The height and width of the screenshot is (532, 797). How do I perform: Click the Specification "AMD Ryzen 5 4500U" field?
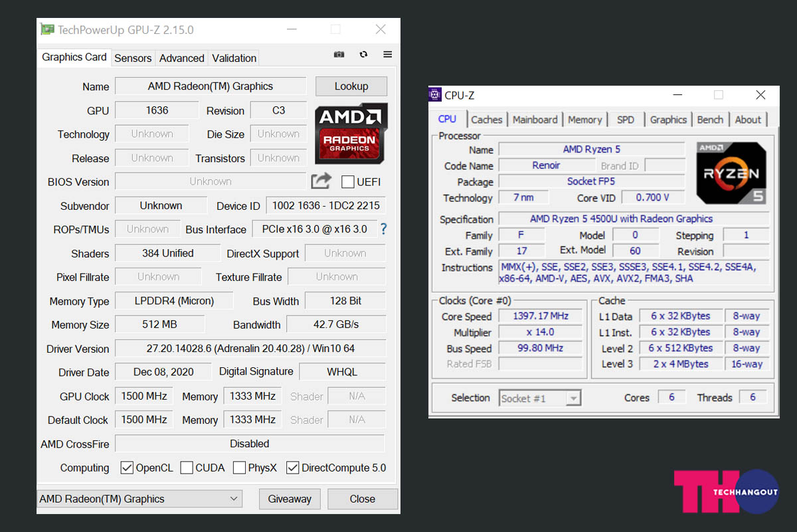[634, 219]
